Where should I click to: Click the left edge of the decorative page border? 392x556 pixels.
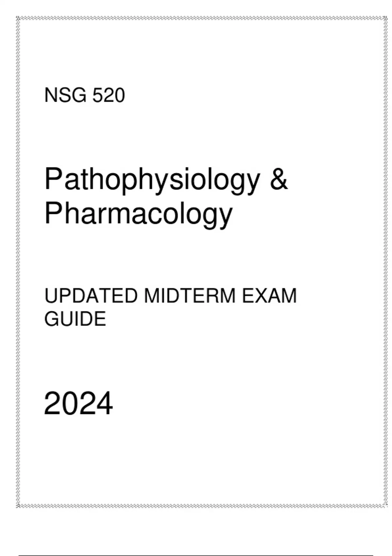pyautogui.click(x=18, y=262)
